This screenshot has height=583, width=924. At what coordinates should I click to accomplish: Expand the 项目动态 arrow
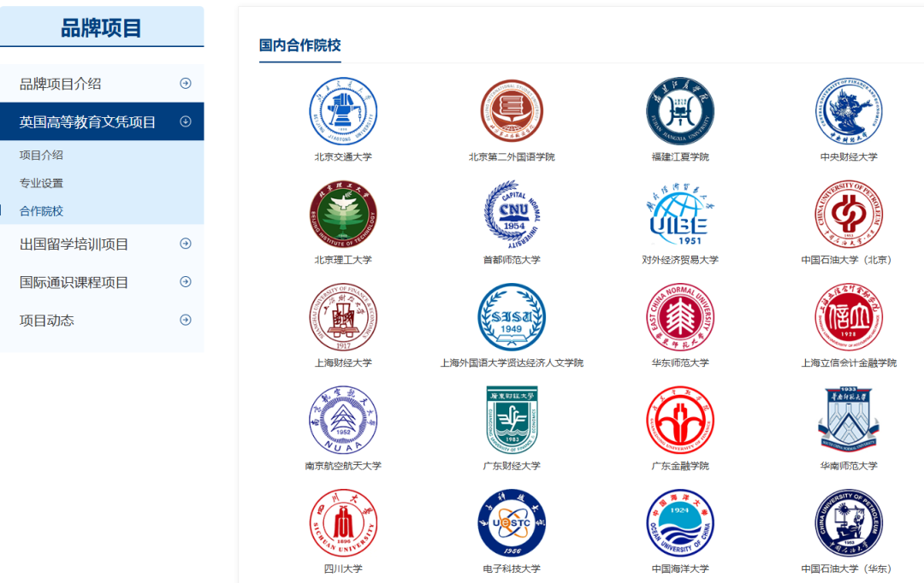tap(186, 321)
